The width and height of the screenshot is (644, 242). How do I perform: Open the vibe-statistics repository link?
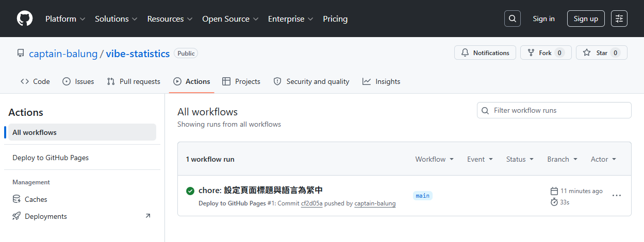click(x=138, y=53)
